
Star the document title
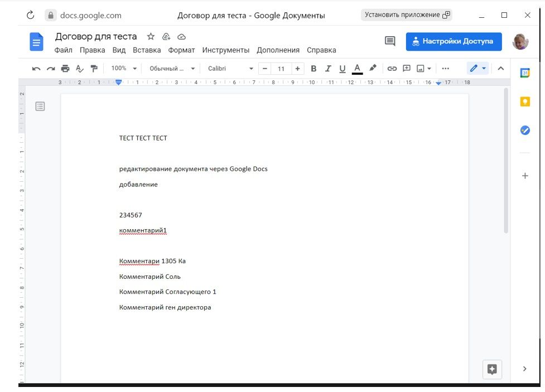[x=151, y=37]
